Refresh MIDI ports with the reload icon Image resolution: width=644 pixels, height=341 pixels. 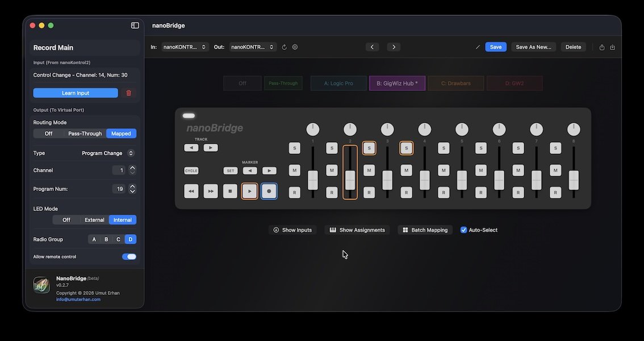click(284, 47)
